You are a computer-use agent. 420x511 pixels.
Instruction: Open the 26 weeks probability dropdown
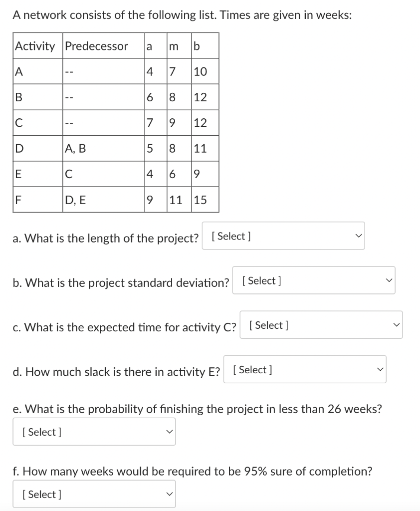94,432
